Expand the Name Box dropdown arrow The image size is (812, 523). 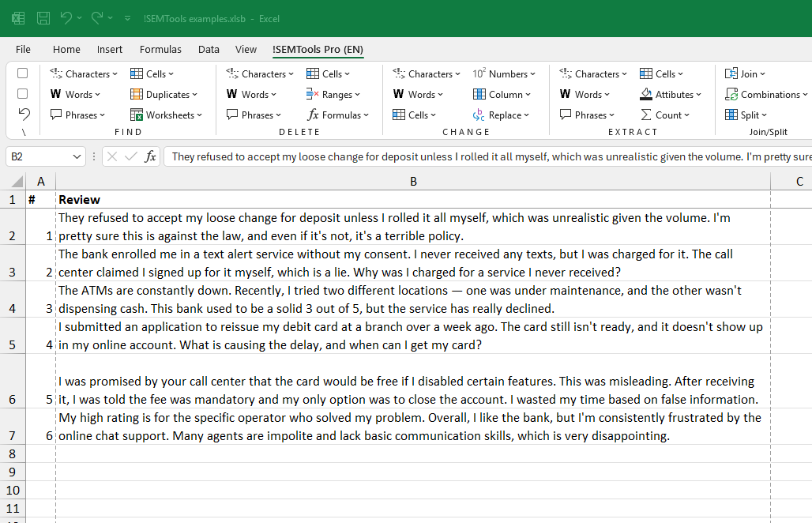[77, 157]
